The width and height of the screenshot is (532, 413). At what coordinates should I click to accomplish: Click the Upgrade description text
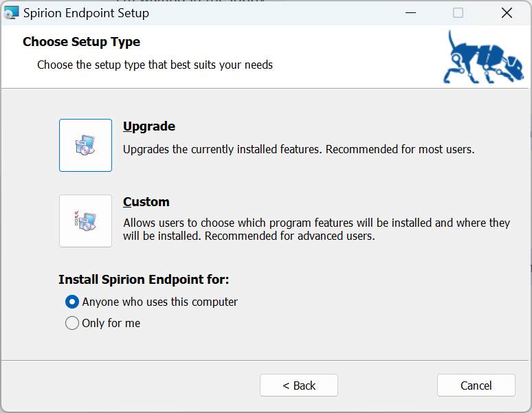[298, 148]
